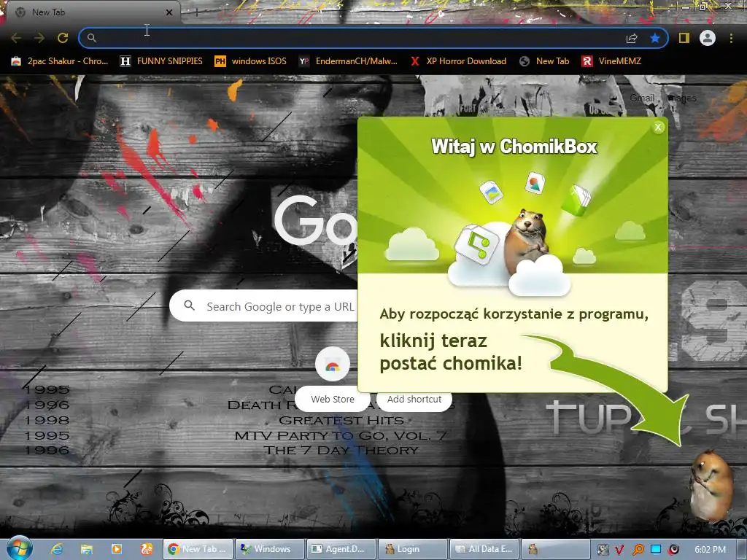The image size is (747, 560).
Task: Open UC Browser icon in taskbar
Action: point(146,549)
